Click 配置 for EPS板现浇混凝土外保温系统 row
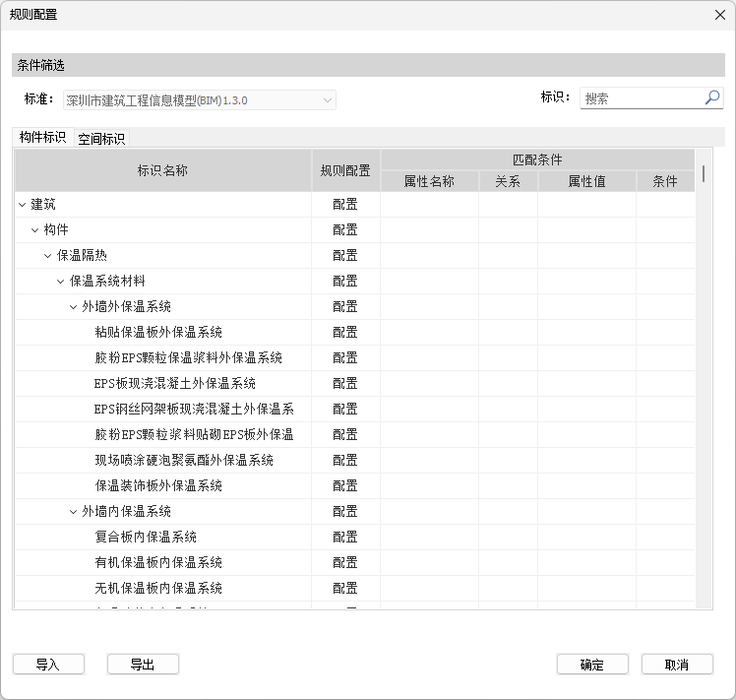The height and width of the screenshot is (700, 736). tap(345, 384)
